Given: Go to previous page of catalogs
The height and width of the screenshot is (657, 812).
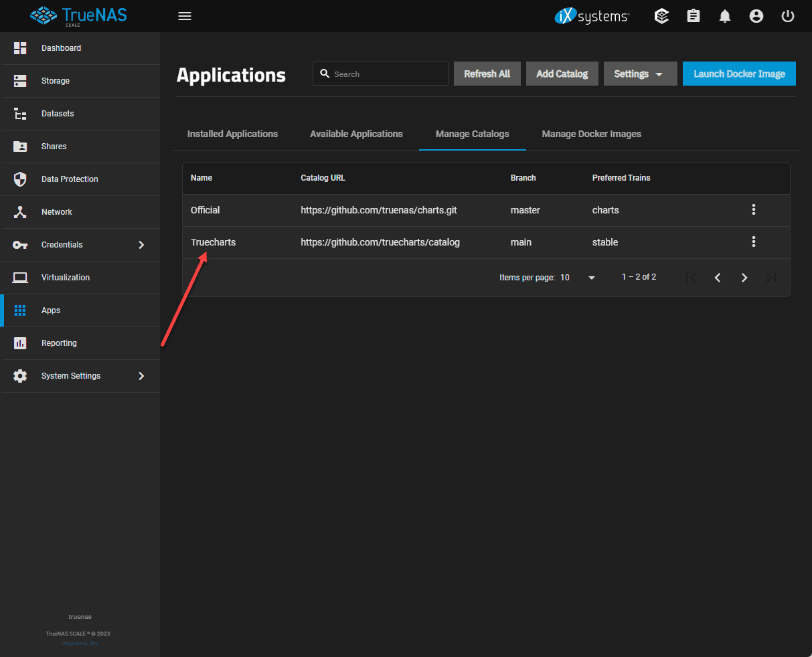Looking at the screenshot, I should coord(718,278).
